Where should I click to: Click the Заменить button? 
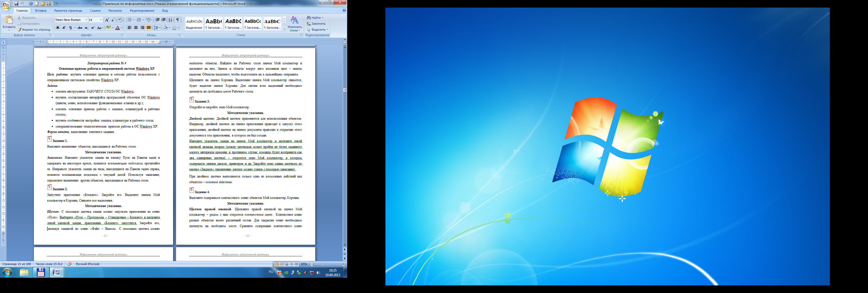tap(316, 24)
